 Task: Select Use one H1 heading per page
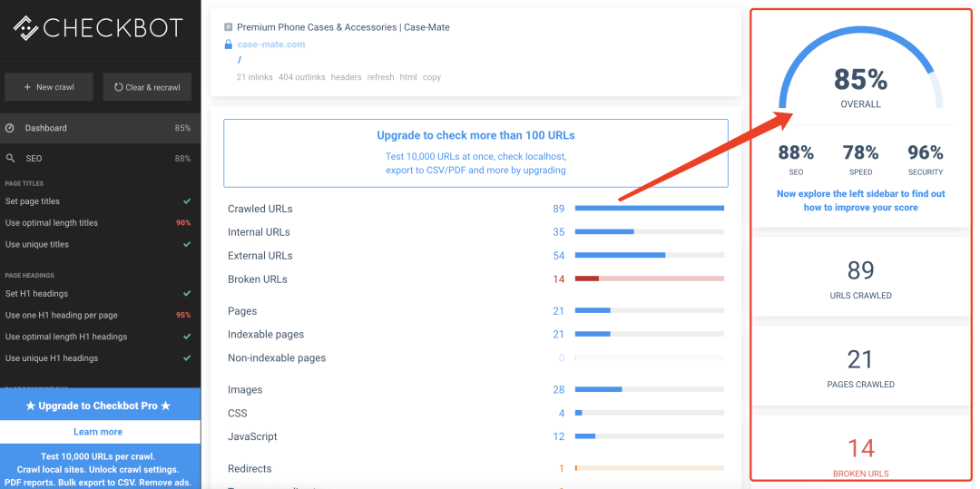click(100, 316)
